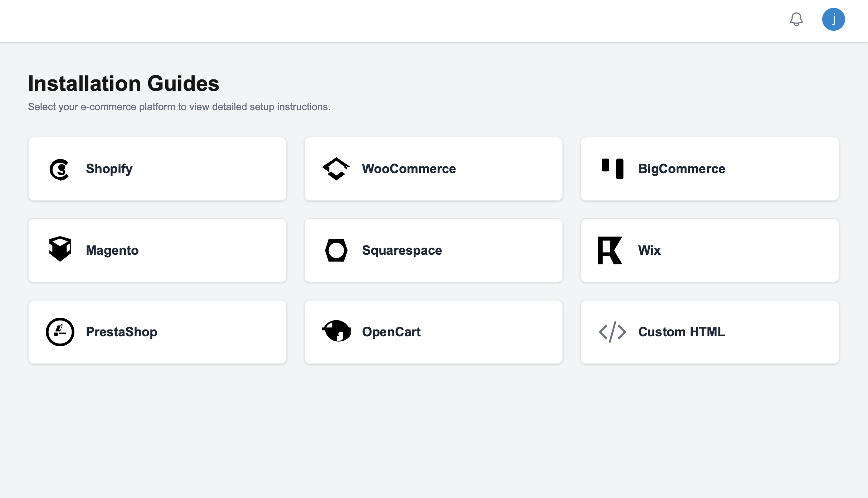This screenshot has width=868, height=498.
Task: Open the Magento installation guide
Action: (157, 250)
